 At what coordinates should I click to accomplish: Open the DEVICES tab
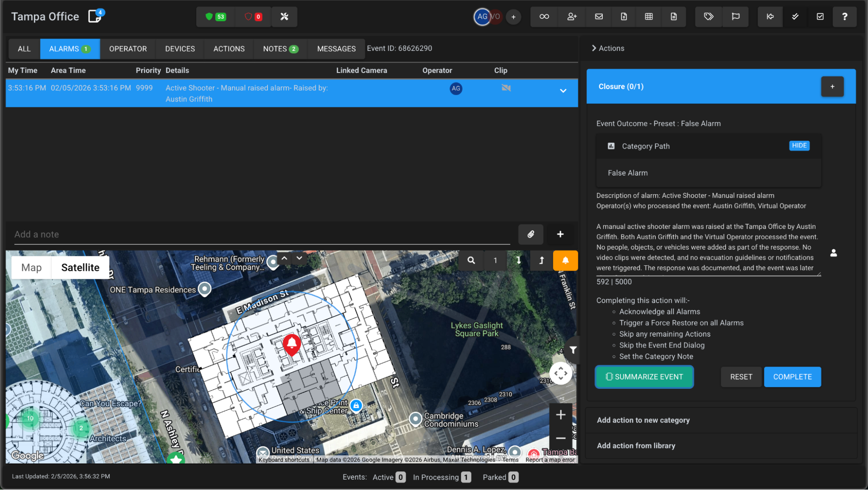tap(180, 49)
